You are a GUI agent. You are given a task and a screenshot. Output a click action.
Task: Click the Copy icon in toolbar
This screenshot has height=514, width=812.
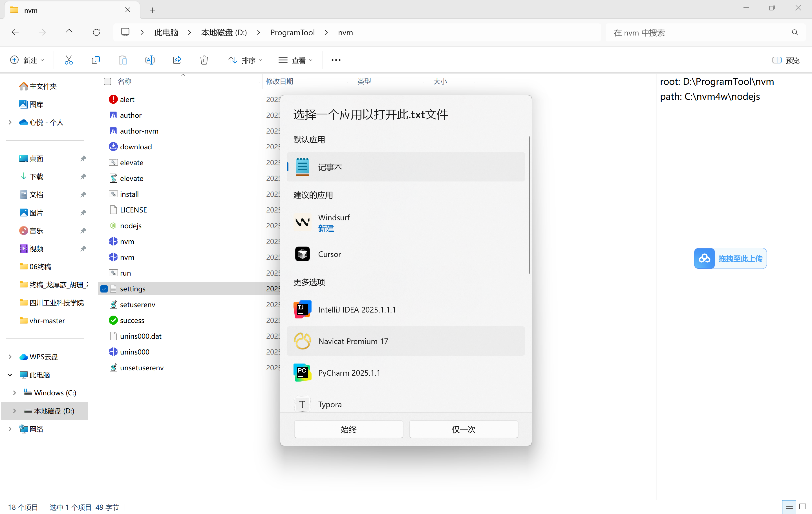coord(96,60)
